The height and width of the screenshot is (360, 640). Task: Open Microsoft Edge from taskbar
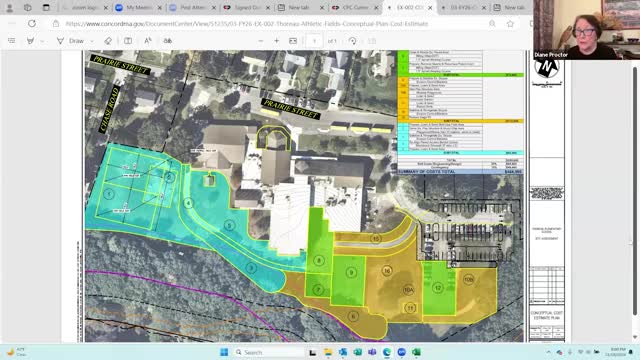(387, 352)
